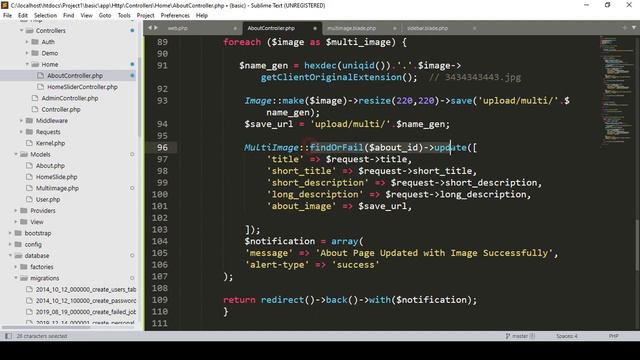
Task: Collapse the Home folder arrow
Action: (27, 64)
